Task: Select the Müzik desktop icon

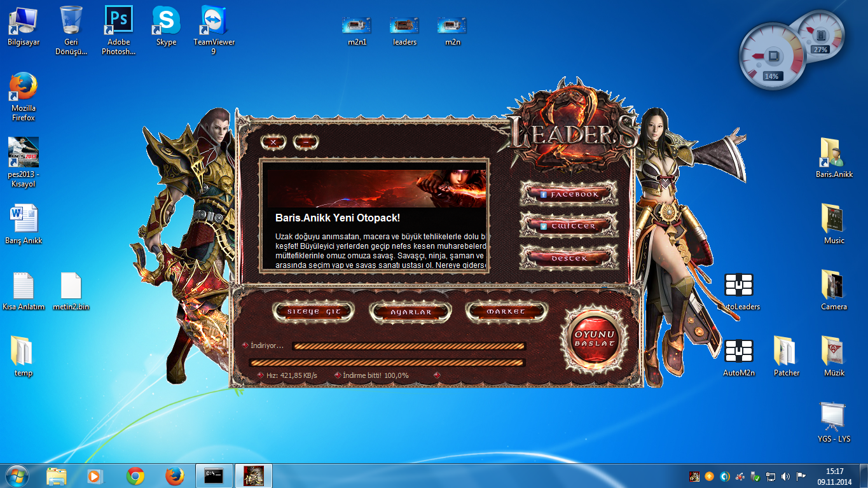Action: (834, 356)
